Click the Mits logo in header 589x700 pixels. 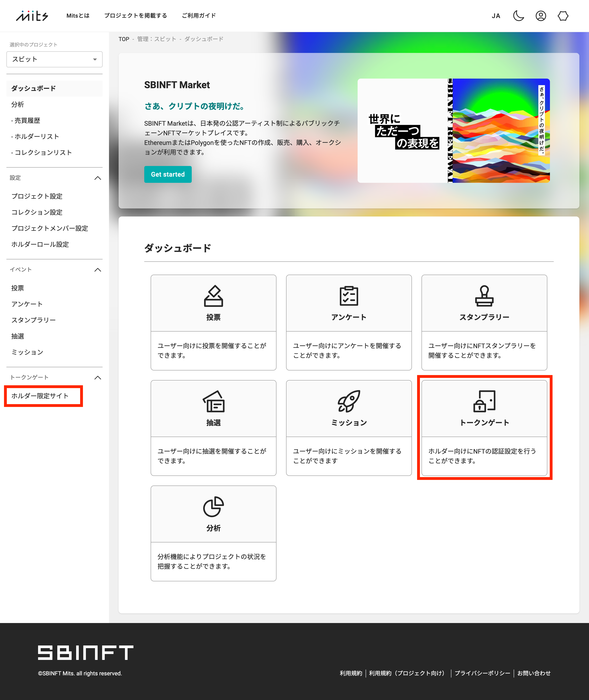pyautogui.click(x=32, y=16)
